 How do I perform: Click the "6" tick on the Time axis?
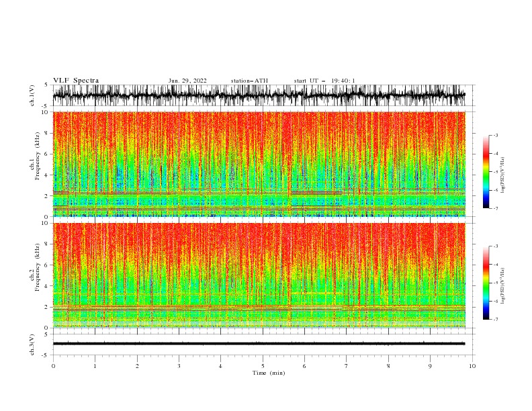[304, 366]
